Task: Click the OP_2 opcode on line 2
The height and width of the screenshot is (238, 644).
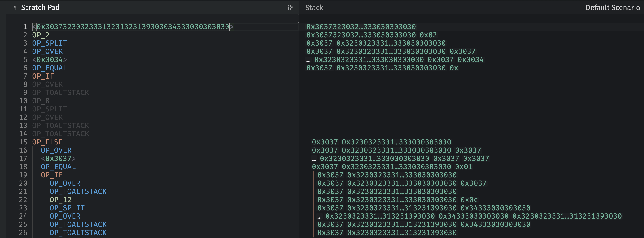Action: click(41, 35)
